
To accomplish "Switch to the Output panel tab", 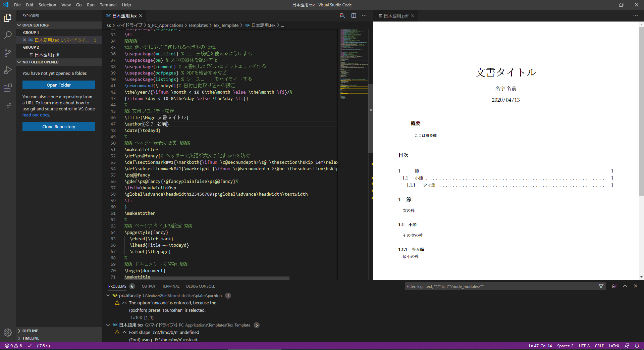I will coord(149,286).
